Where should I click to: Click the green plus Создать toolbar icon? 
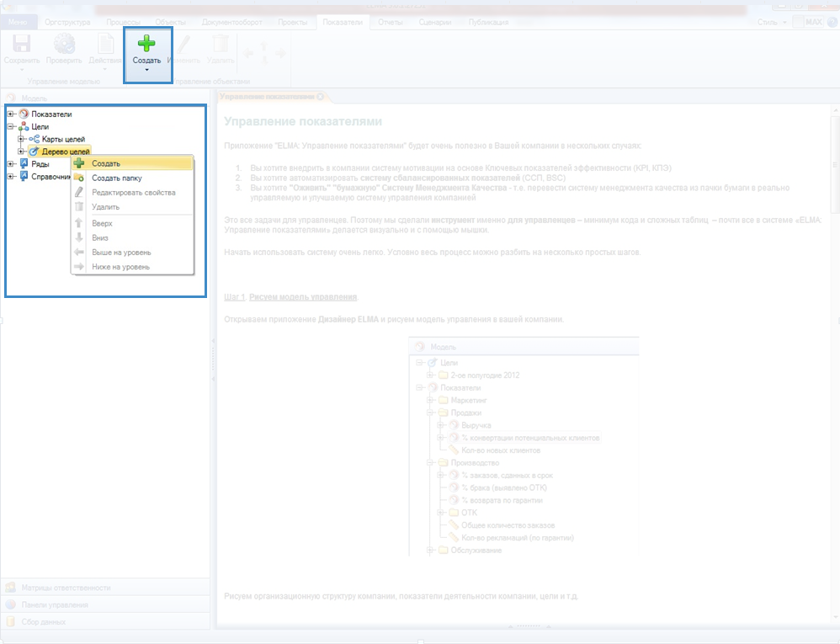[146, 44]
